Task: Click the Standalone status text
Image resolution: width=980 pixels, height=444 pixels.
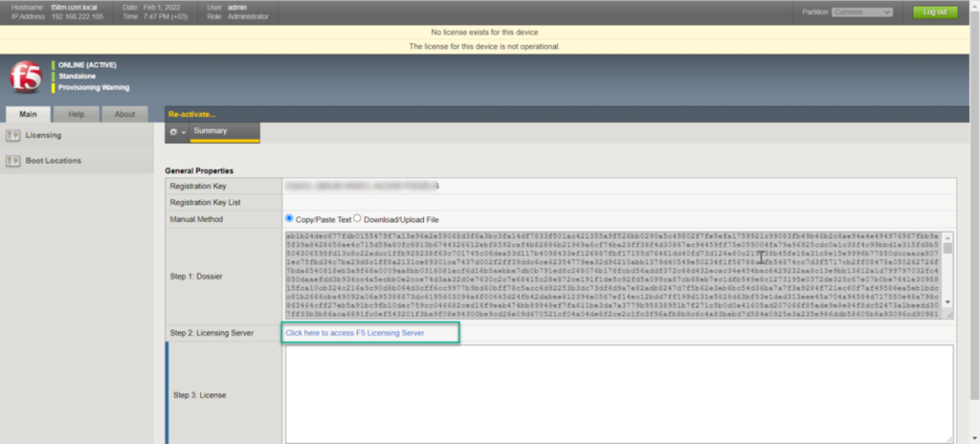Action: [77, 77]
